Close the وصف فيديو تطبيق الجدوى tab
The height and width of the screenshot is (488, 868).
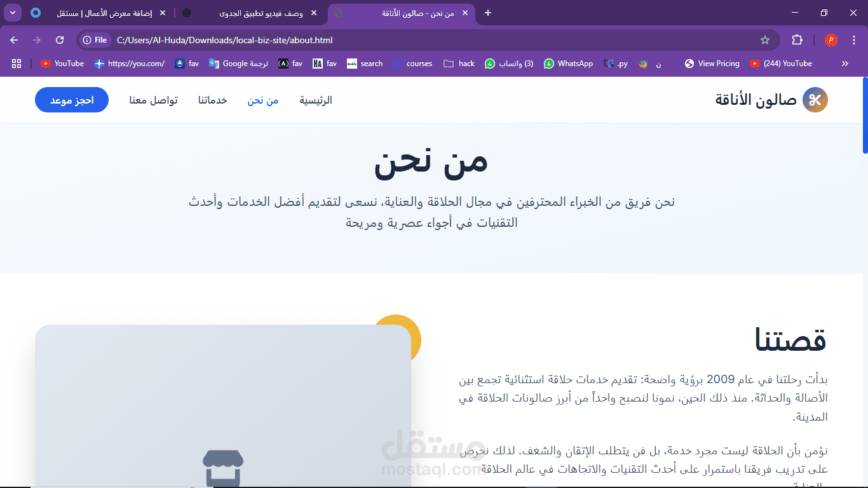tap(313, 13)
